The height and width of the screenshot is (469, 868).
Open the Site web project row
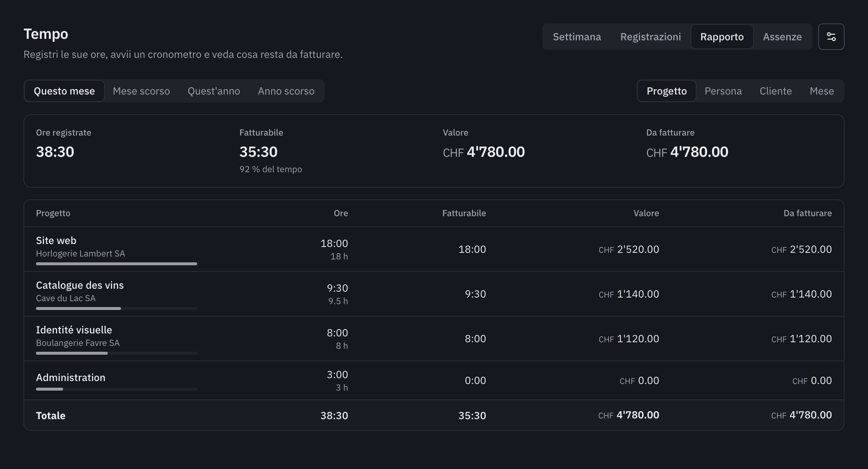[434, 249]
